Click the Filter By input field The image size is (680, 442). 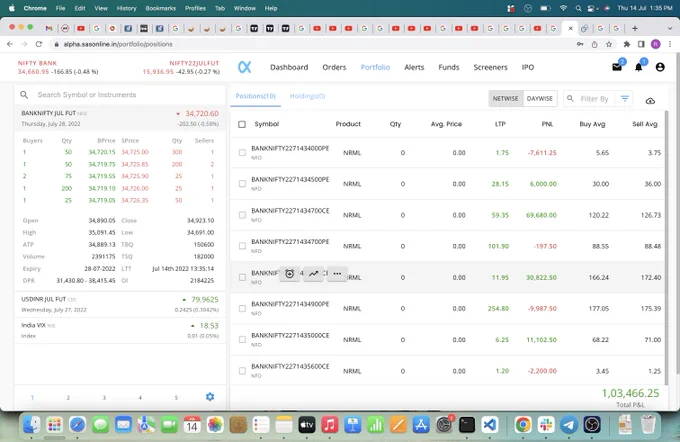595,99
